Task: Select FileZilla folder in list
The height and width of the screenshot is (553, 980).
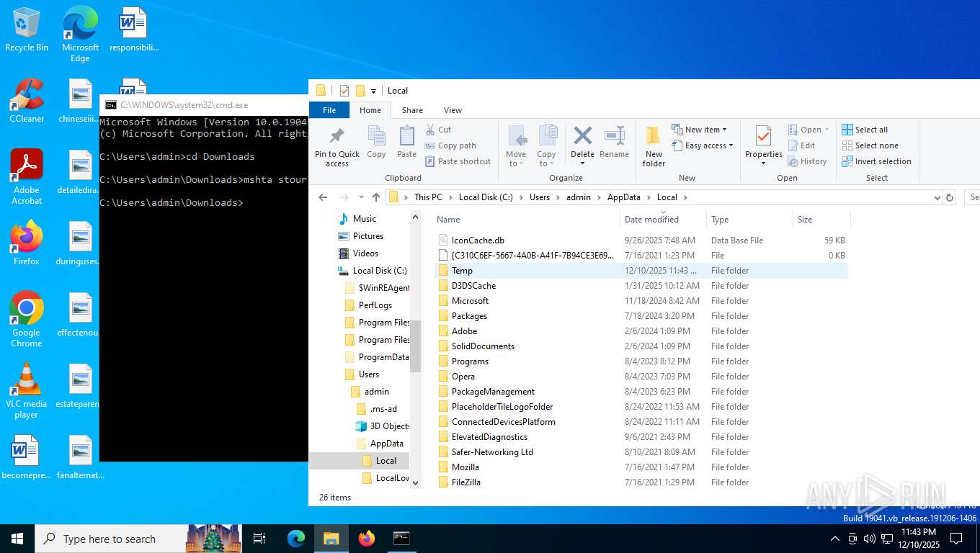Action: [641, 482]
